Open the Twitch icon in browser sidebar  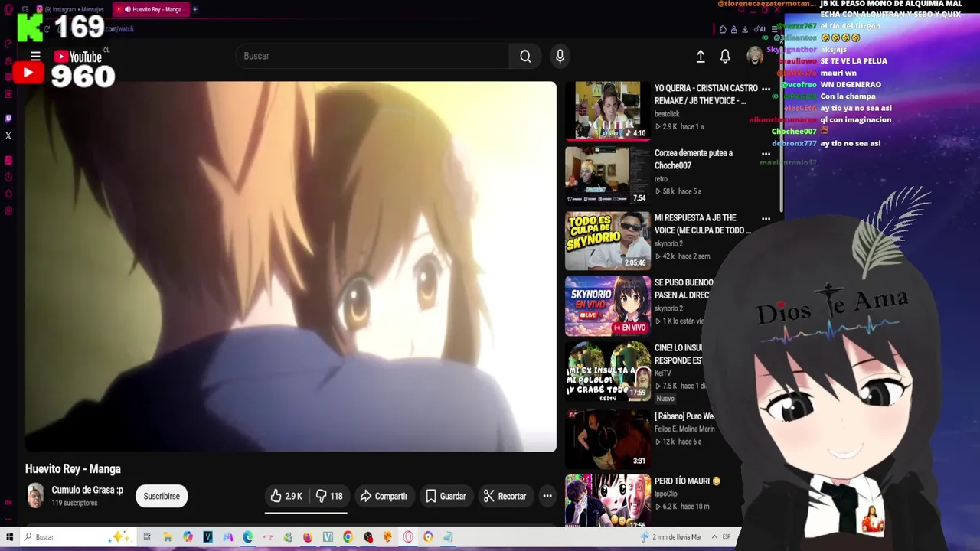coord(8,118)
